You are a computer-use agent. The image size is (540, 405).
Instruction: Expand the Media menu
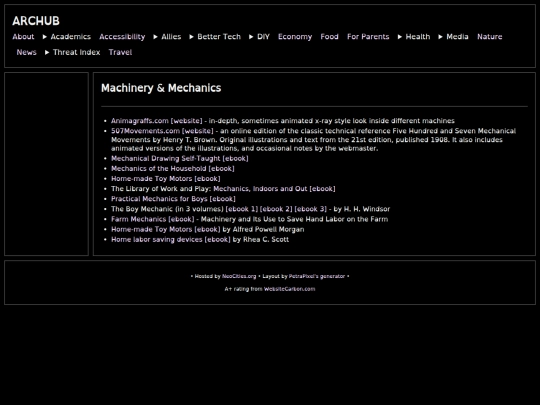coord(453,37)
